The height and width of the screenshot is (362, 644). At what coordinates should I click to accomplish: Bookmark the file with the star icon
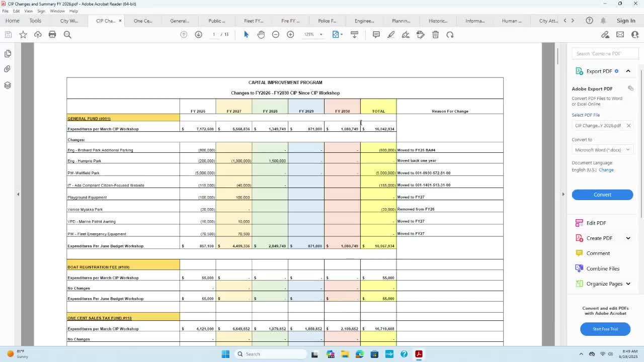click(x=23, y=35)
